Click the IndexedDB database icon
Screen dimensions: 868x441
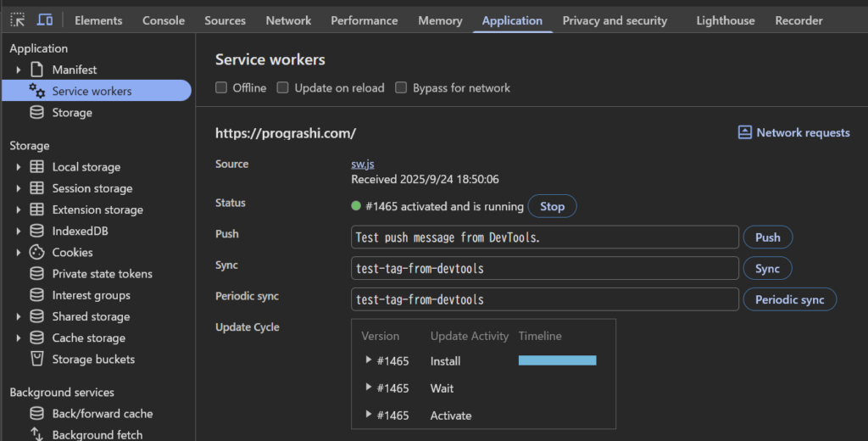(36, 231)
